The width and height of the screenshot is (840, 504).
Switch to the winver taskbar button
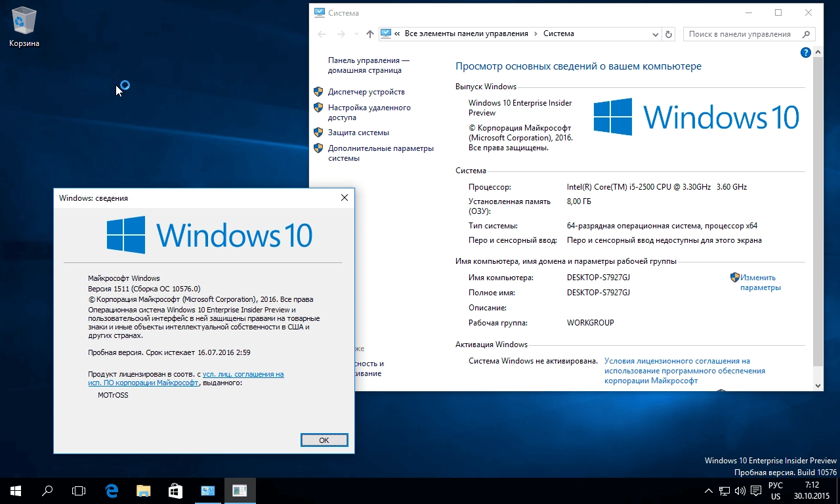(240, 490)
